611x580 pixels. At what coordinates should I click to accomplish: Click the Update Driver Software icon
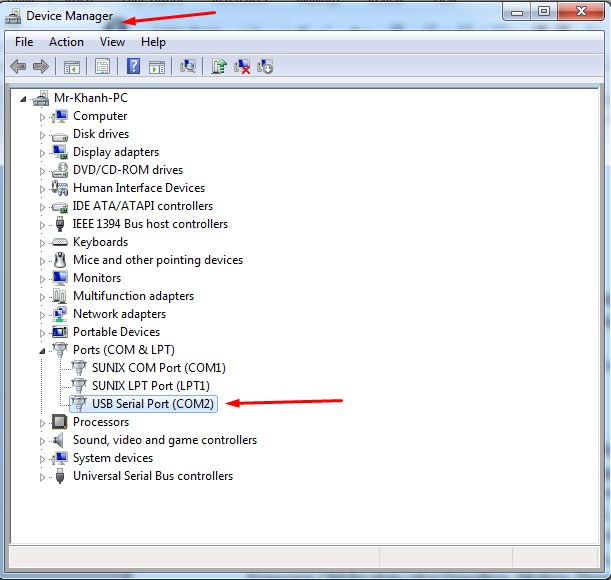point(219,66)
